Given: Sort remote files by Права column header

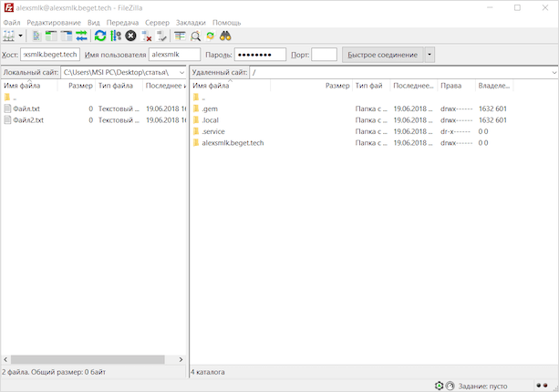Looking at the screenshot, I should 450,86.
